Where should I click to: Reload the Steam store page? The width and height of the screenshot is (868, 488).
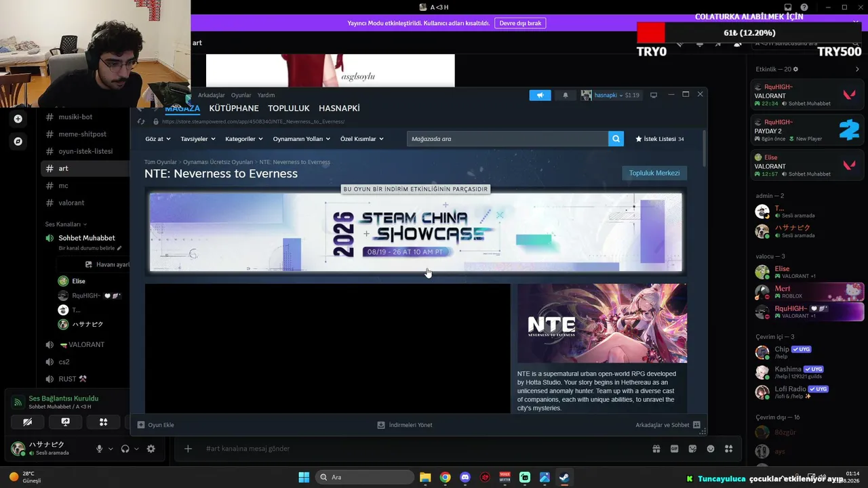point(141,122)
